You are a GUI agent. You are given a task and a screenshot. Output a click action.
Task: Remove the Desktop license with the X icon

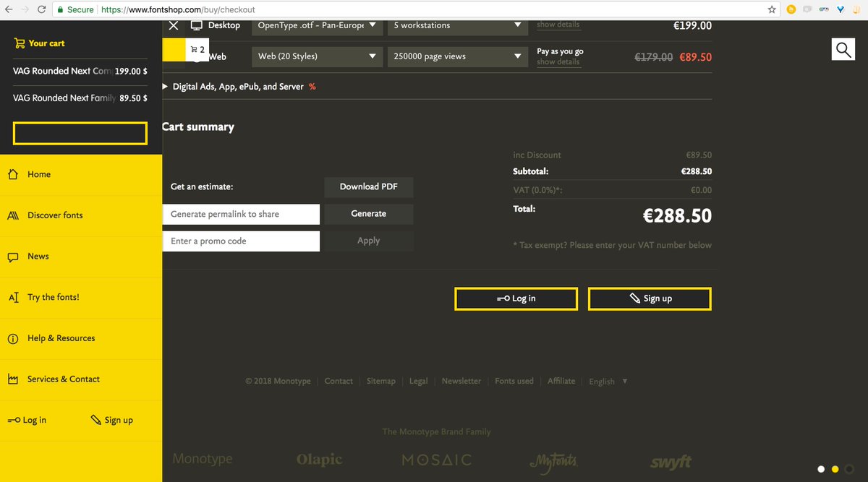(174, 25)
